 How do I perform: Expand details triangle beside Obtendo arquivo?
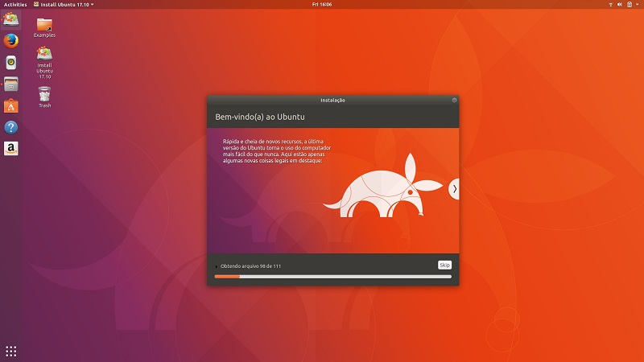217,266
